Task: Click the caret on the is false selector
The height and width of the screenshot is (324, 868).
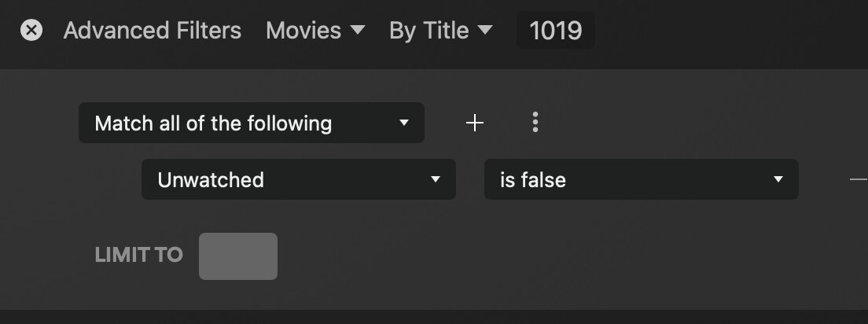Action: (778, 179)
